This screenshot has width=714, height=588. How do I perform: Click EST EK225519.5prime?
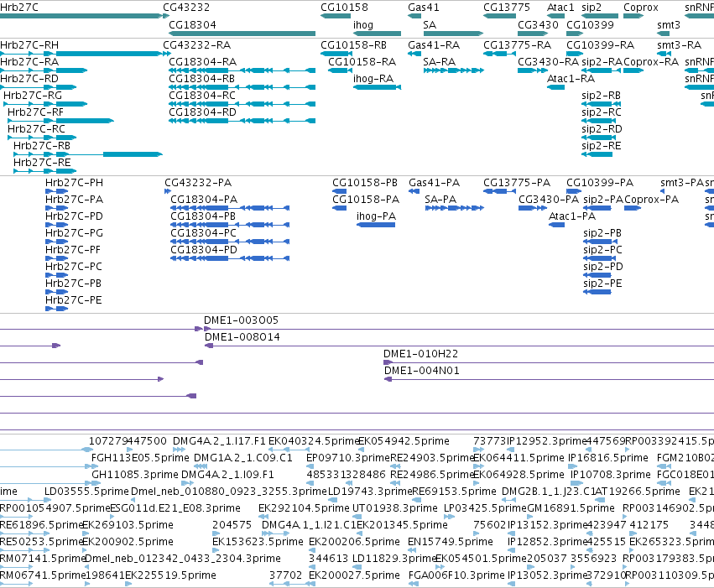click(x=171, y=575)
